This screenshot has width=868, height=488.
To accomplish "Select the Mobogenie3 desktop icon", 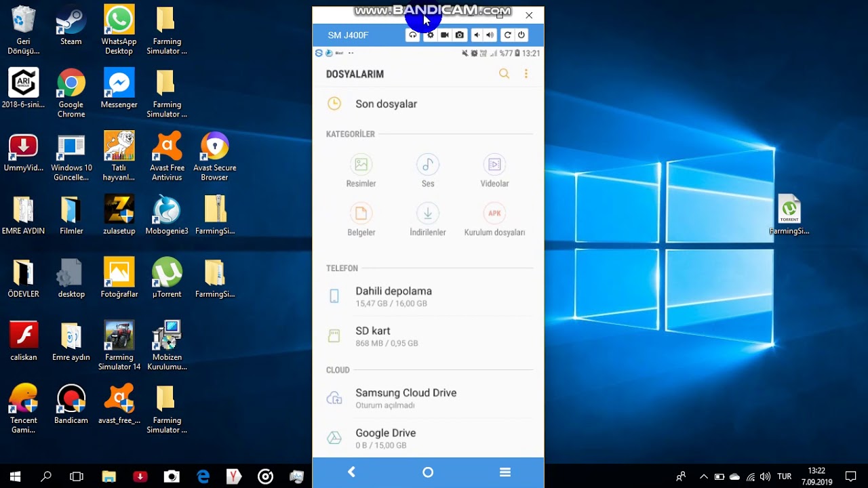I will (167, 215).
